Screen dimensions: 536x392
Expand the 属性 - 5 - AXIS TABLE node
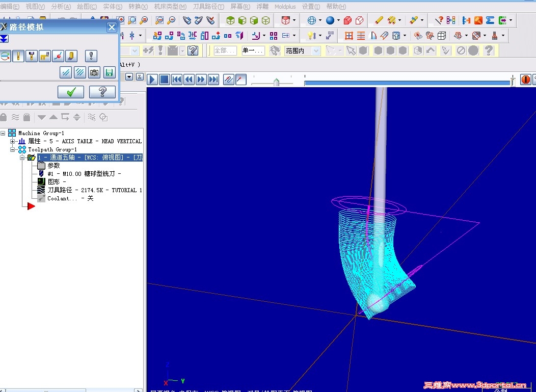[12, 141]
